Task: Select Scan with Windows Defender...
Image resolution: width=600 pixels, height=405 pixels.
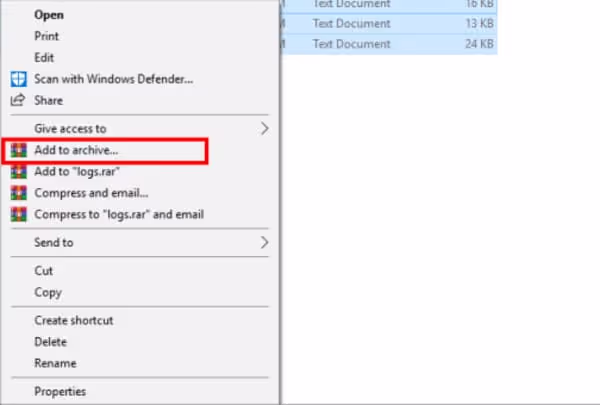Action: (114, 79)
